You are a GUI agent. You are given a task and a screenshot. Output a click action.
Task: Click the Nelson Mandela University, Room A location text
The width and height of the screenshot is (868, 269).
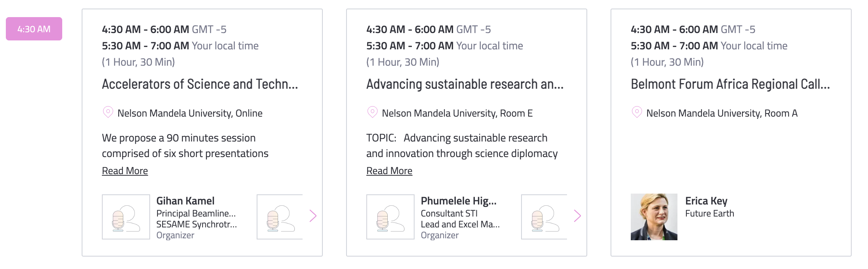(722, 113)
